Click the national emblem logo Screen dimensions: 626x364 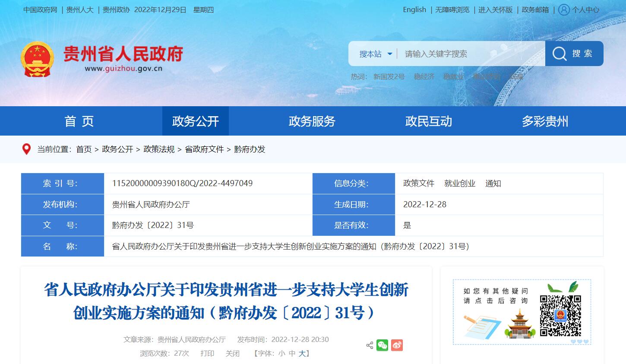point(37,59)
